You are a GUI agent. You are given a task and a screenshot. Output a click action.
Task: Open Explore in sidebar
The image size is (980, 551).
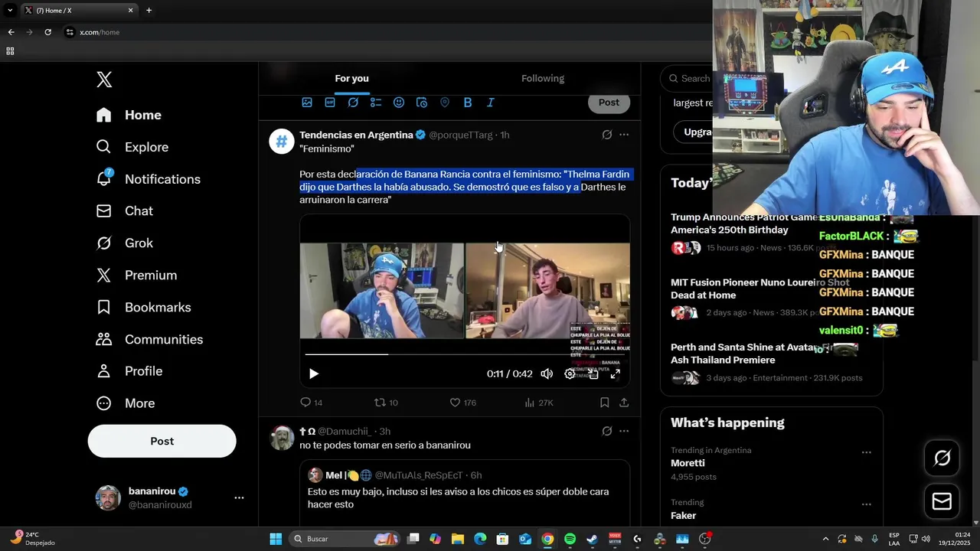click(132, 147)
